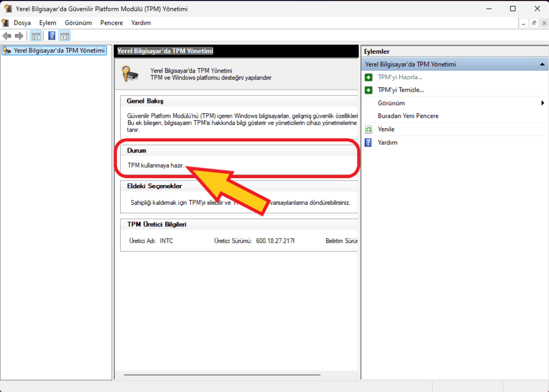Click the green arrow beside TPM'yi Hazırla
The image size is (549, 392).
point(368,77)
